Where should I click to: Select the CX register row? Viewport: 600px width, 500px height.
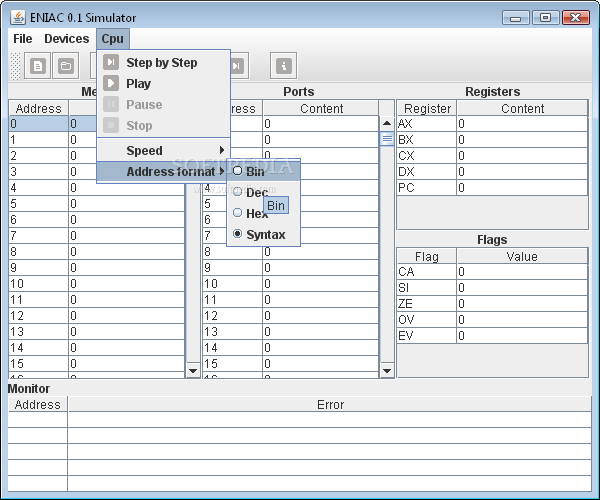[492, 156]
